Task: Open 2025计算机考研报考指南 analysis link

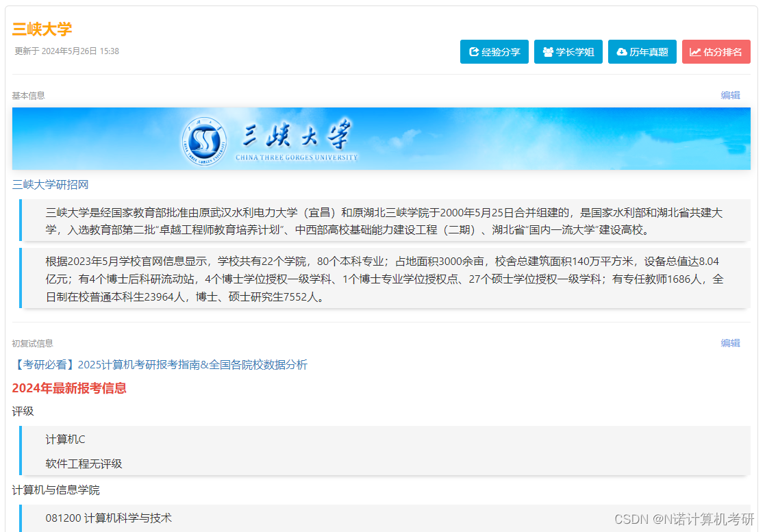Action: [160, 365]
